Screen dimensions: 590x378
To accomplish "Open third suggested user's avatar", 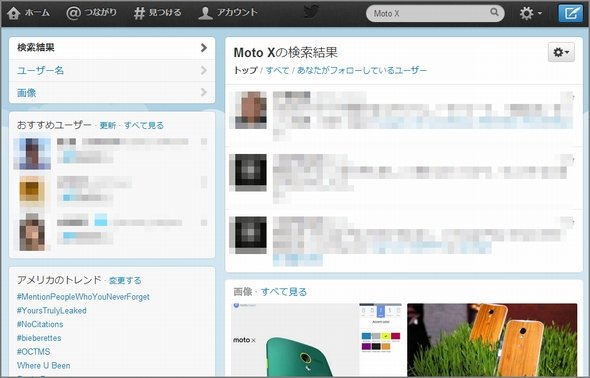I will click(x=32, y=232).
